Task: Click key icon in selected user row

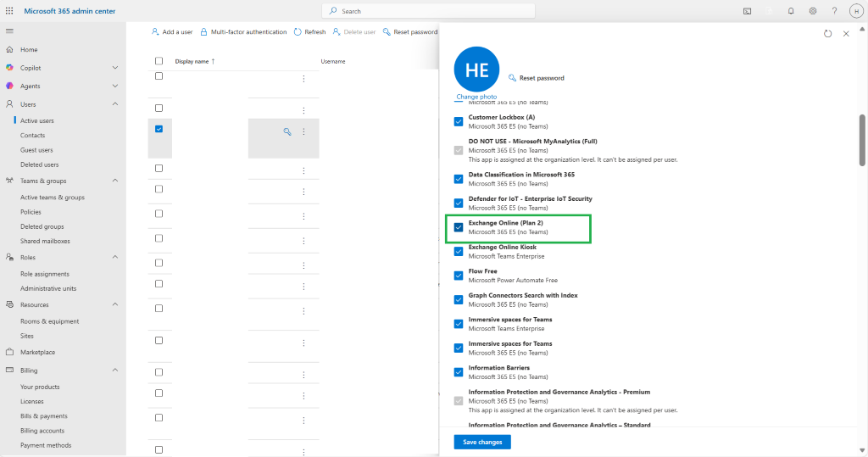Action: 287,131
